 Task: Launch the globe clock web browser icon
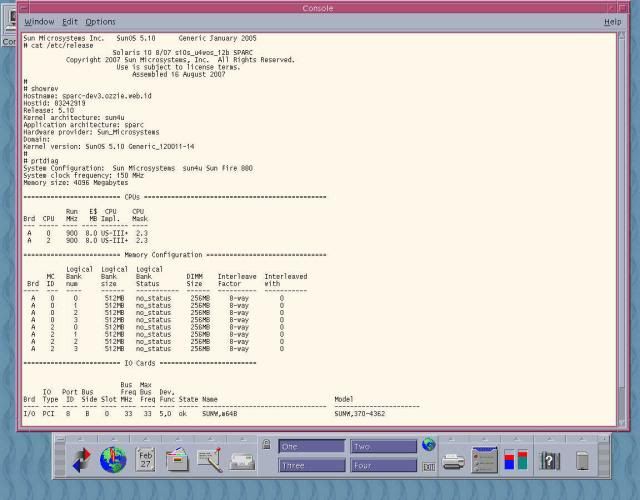tap(113, 460)
